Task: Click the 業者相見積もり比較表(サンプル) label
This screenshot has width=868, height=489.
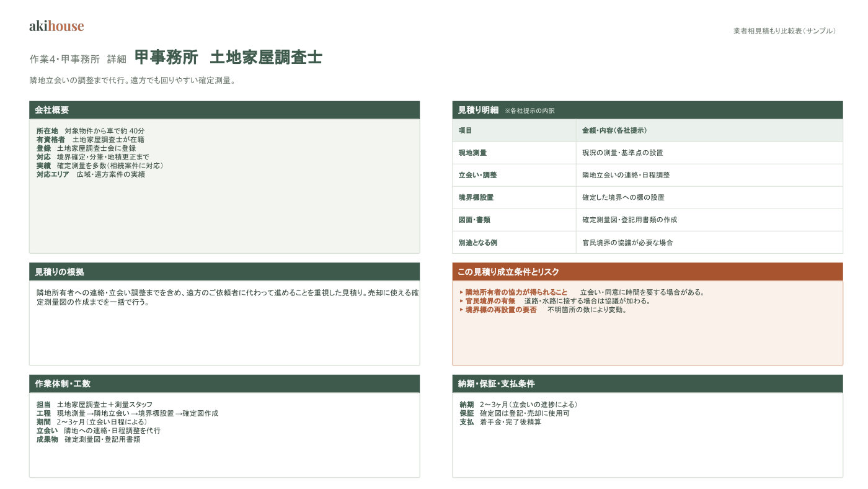Action: pyautogui.click(x=785, y=31)
